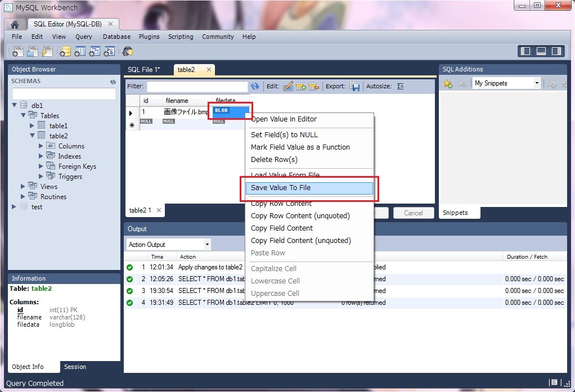Open the Query menu
This screenshot has height=392, width=575.
(84, 37)
